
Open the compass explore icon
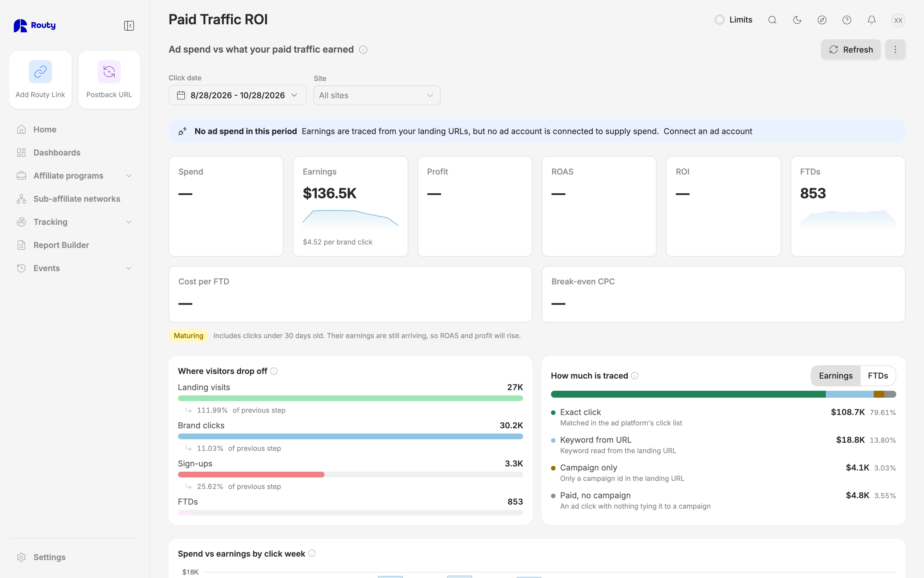(822, 20)
